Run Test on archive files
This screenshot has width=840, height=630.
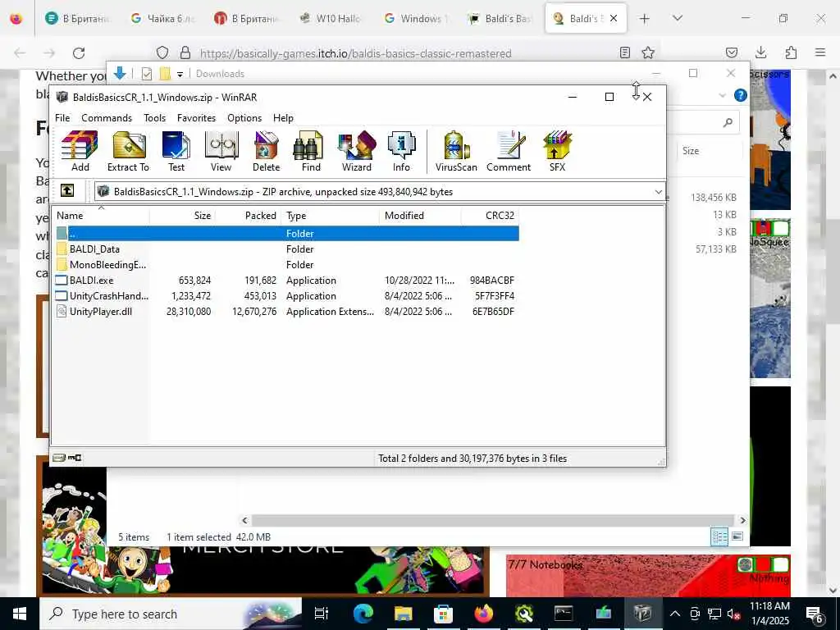[176, 151]
